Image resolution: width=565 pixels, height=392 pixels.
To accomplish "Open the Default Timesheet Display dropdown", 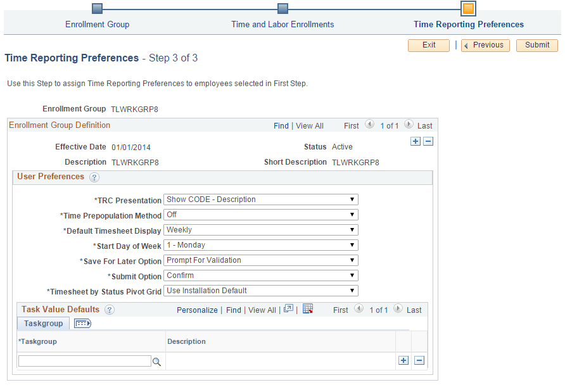I will point(351,229).
